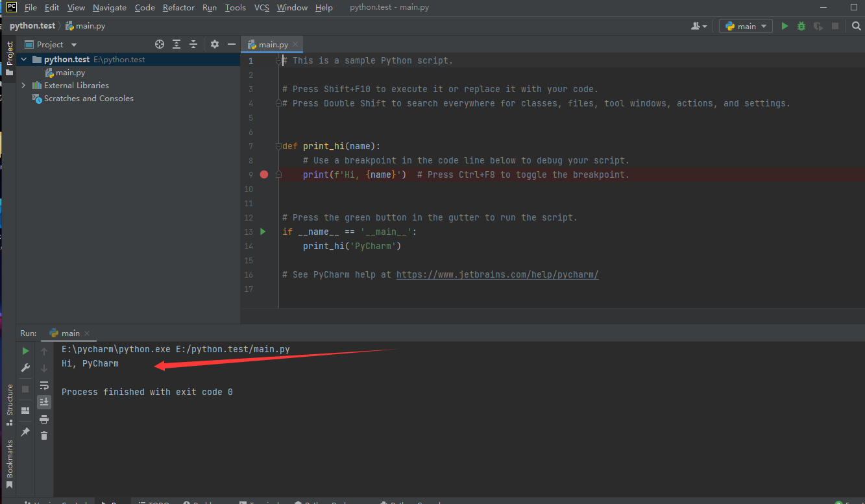Viewport: 865px width, 504px height.
Task: Open the main run configurations dropdown
Action: coord(745,25)
